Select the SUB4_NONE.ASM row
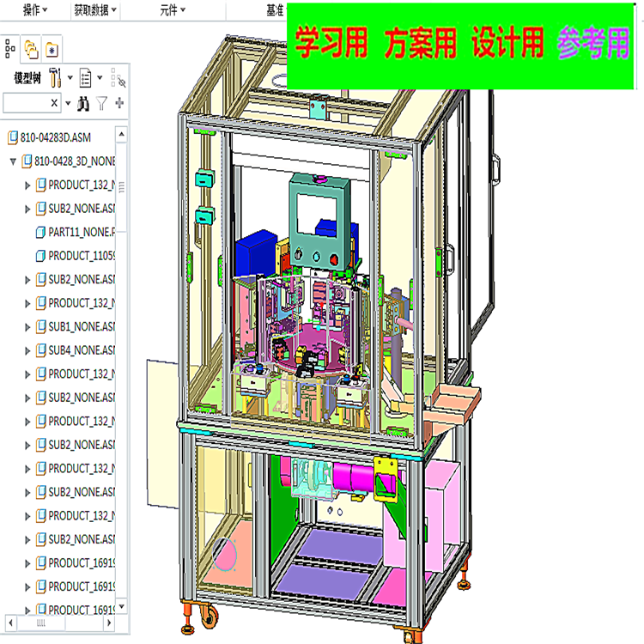644x644 pixels. click(x=76, y=350)
